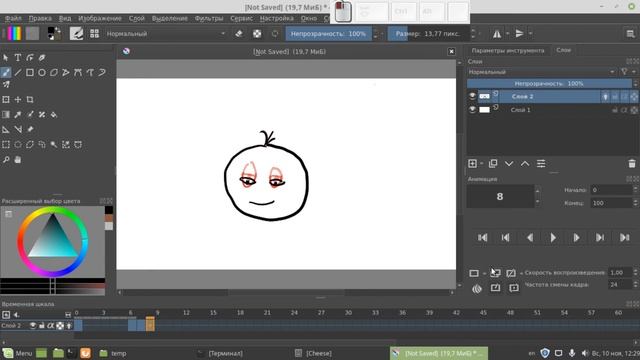Switch to the Слои docker tab

pyautogui.click(x=564, y=50)
